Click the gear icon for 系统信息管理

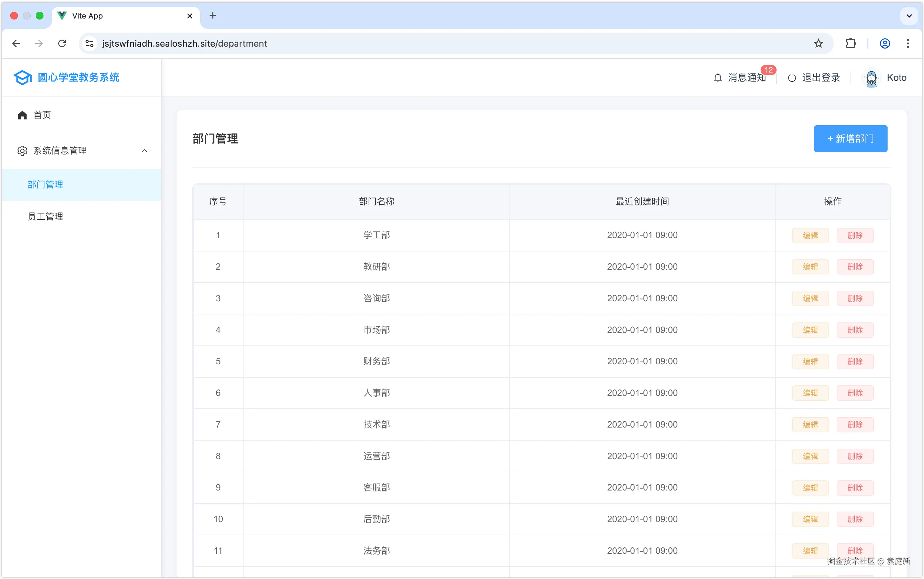[x=22, y=151]
